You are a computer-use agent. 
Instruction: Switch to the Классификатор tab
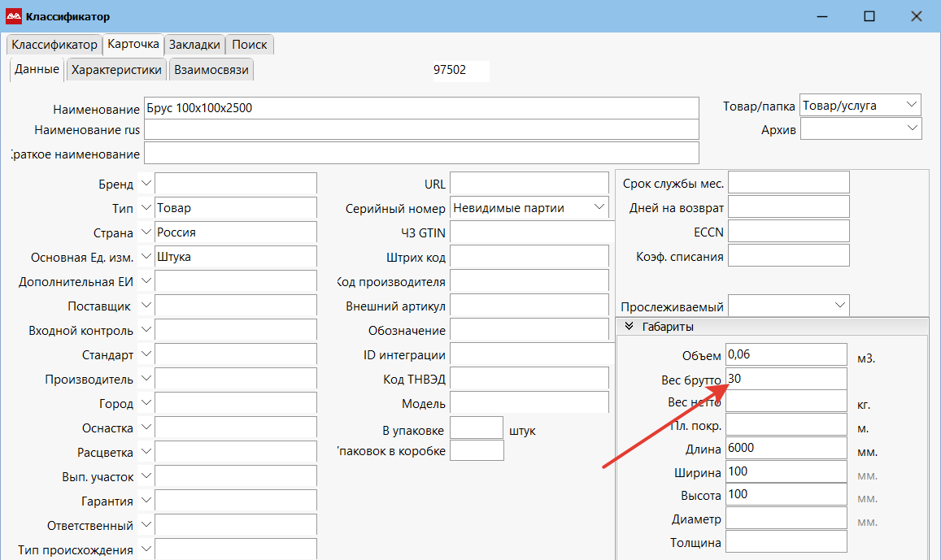(x=54, y=45)
